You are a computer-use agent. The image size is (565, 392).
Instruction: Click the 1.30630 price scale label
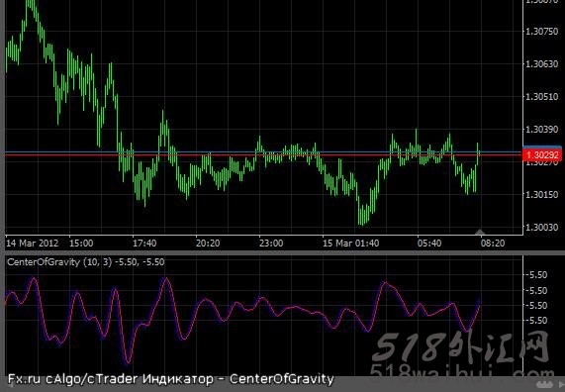click(x=542, y=64)
